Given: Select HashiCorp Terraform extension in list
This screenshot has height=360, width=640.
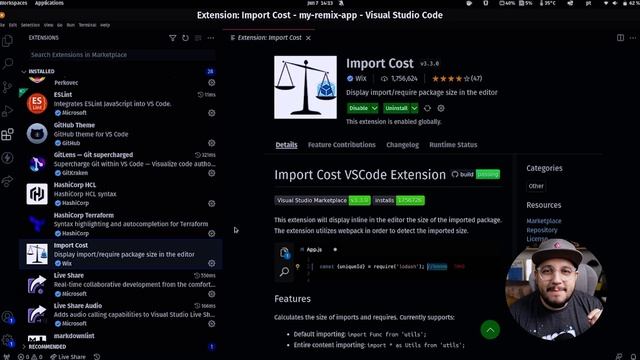Looking at the screenshot, I should 121,224.
